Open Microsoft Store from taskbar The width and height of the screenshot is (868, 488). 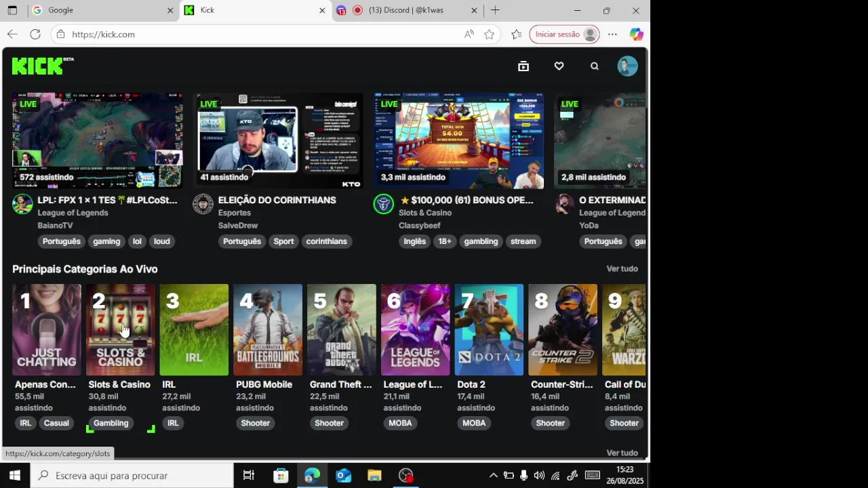click(281, 476)
